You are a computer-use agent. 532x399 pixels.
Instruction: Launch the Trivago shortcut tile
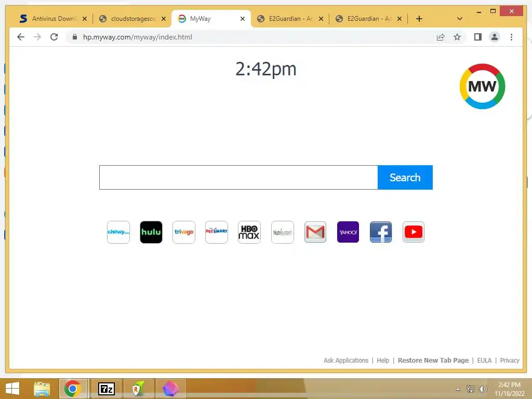tap(184, 232)
